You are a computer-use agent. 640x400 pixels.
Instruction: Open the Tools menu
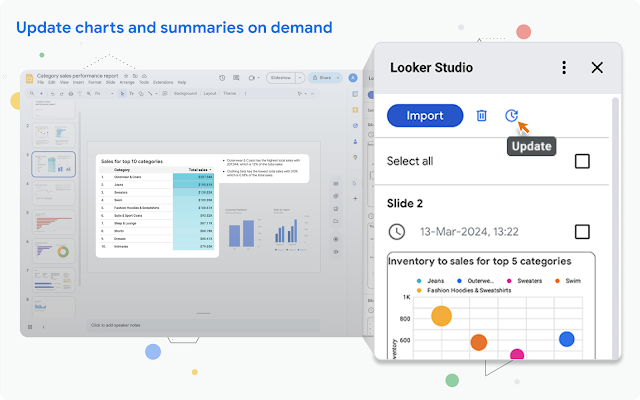pyautogui.click(x=144, y=82)
